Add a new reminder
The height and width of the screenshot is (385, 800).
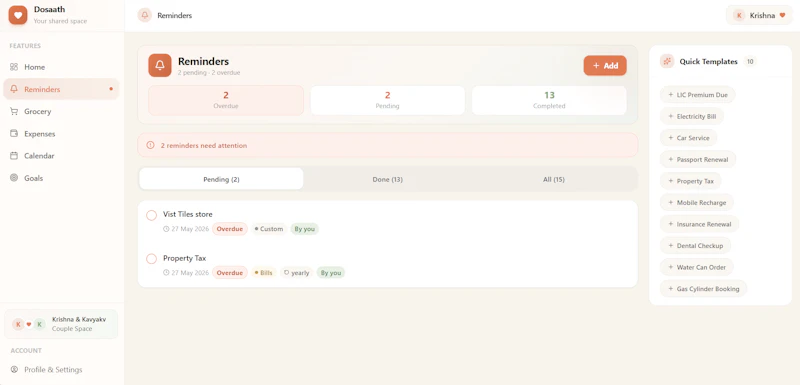[605, 65]
